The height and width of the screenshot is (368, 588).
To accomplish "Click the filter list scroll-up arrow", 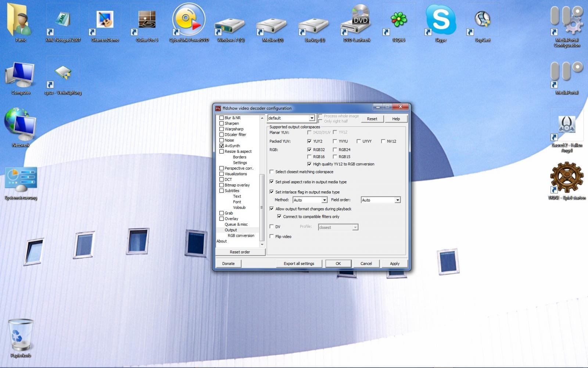I will click(x=262, y=118).
